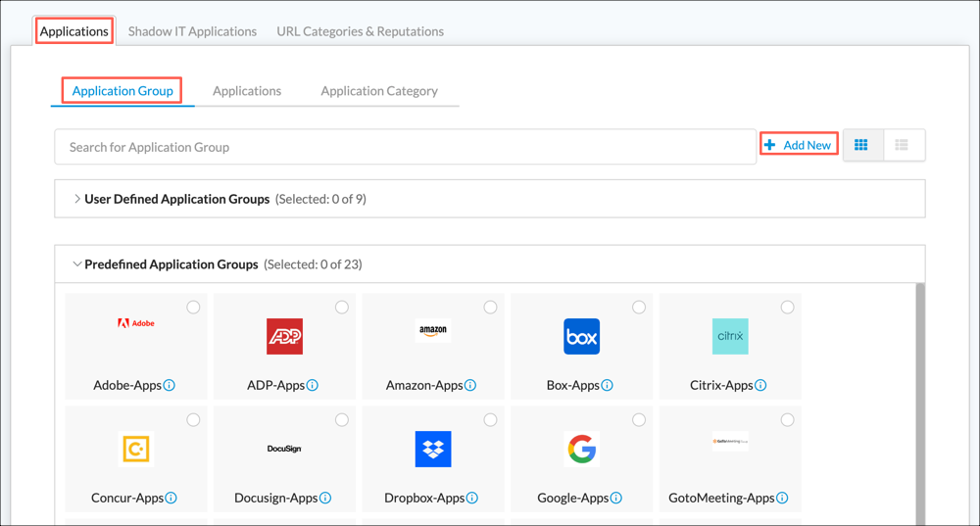Open info icon next to Google-Apps
980x526 pixels.
click(616, 498)
